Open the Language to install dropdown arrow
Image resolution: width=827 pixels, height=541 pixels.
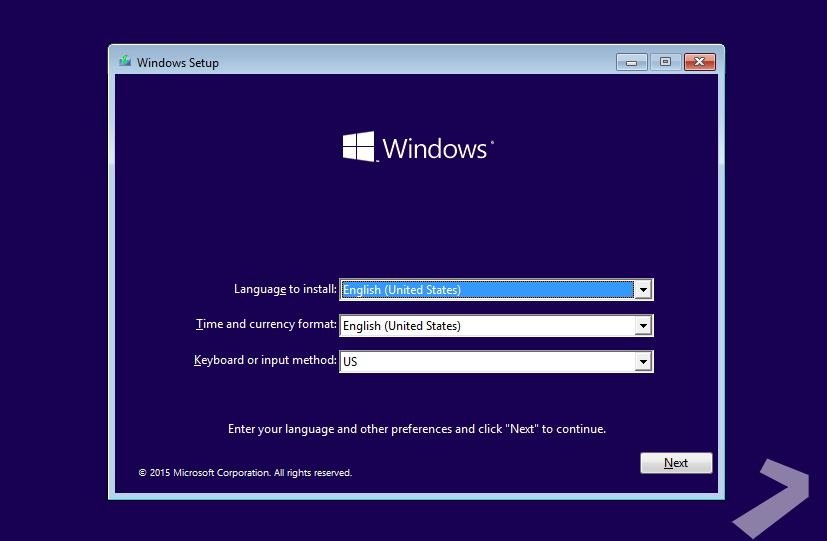pos(643,290)
